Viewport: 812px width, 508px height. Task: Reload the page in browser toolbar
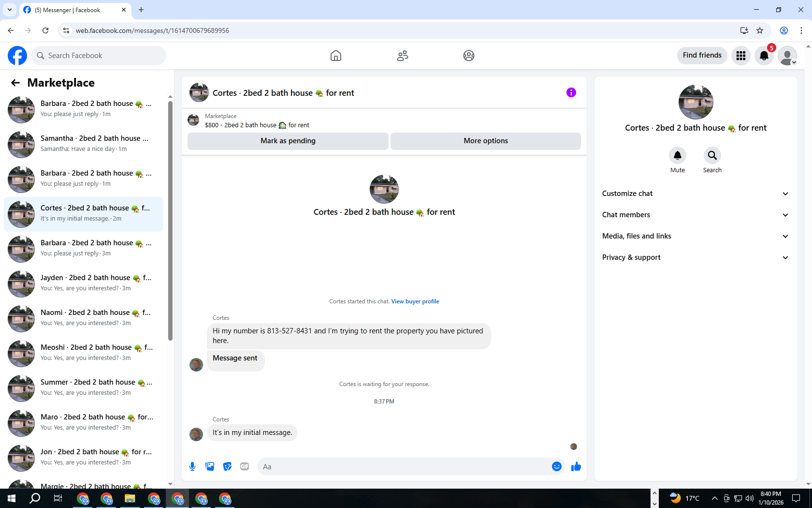[45, 30]
